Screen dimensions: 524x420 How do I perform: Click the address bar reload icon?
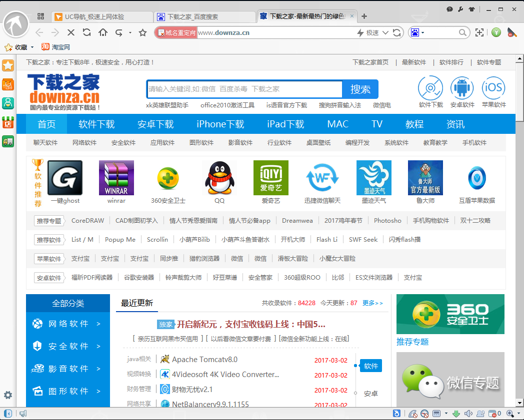[396, 33]
